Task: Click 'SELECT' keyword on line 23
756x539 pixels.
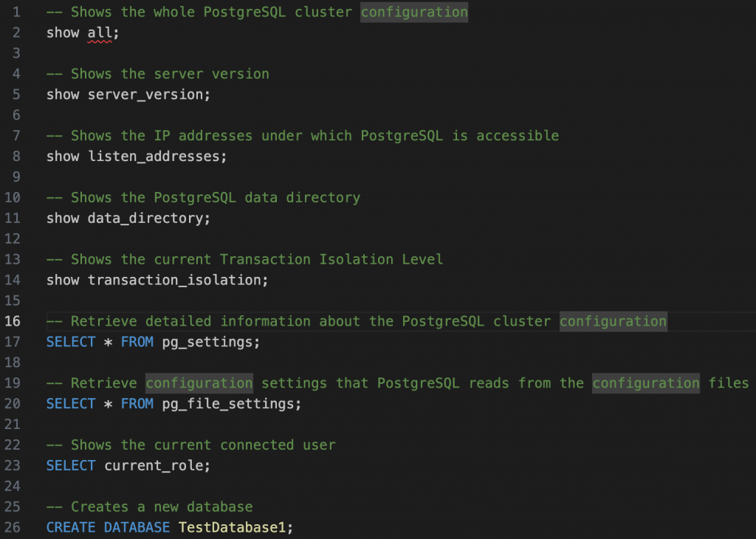Action: point(71,465)
